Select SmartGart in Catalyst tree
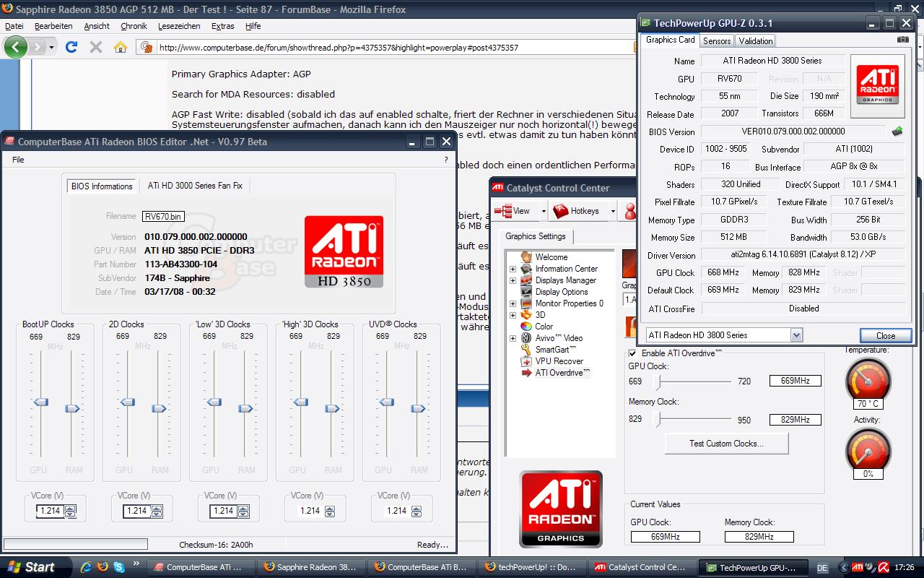This screenshot has width=924, height=578. click(x=555, y=350)
